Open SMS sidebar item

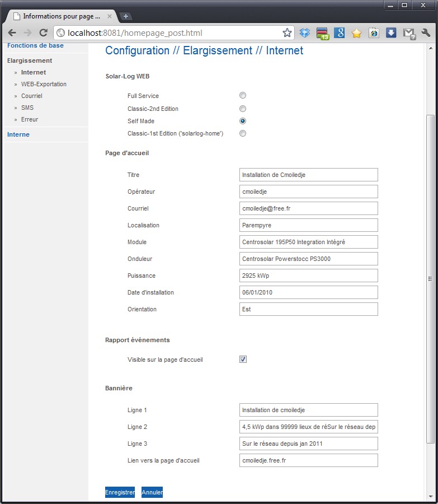coord(27,108)
